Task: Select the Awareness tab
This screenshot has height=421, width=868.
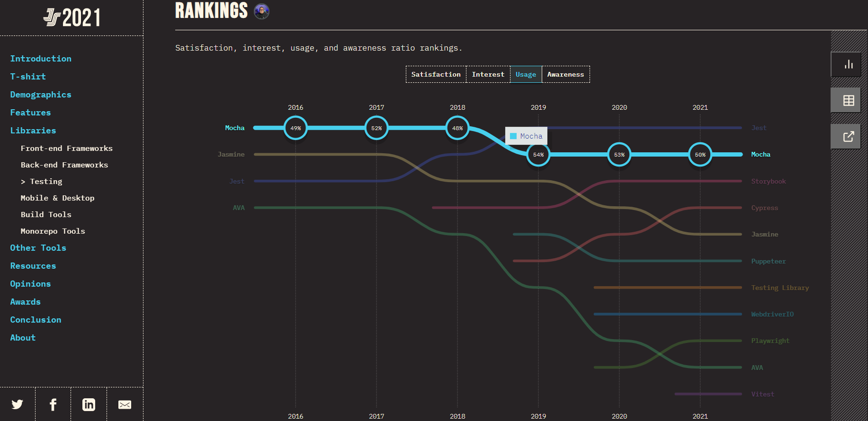Action: [x=565, y=74]
